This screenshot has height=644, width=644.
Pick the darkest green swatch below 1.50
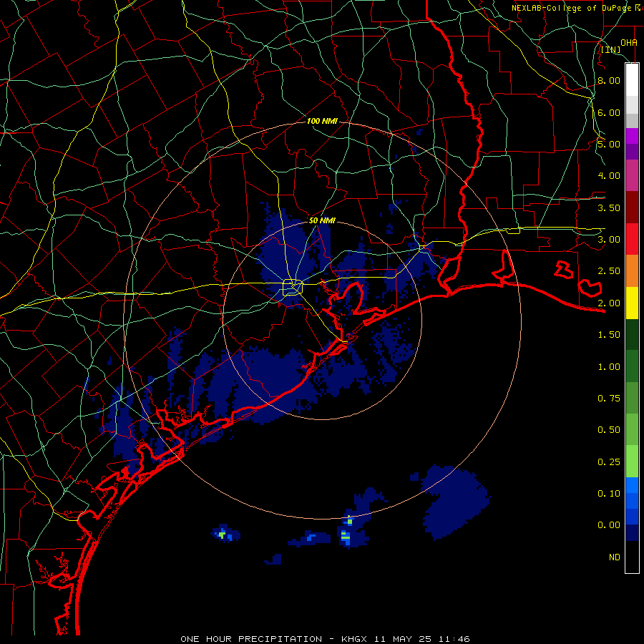coord(632,335)
